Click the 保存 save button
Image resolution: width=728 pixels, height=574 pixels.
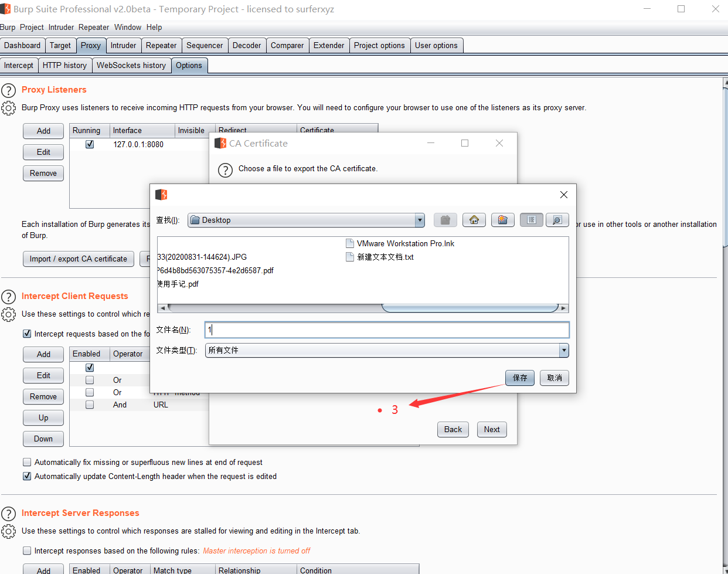point(520,378)
